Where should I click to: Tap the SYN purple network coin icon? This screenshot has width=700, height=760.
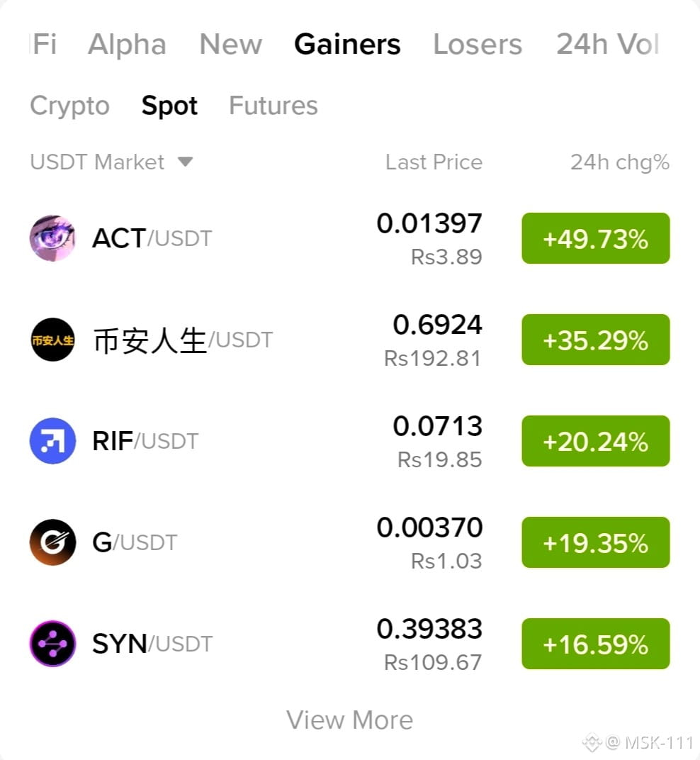click(52, 643)
